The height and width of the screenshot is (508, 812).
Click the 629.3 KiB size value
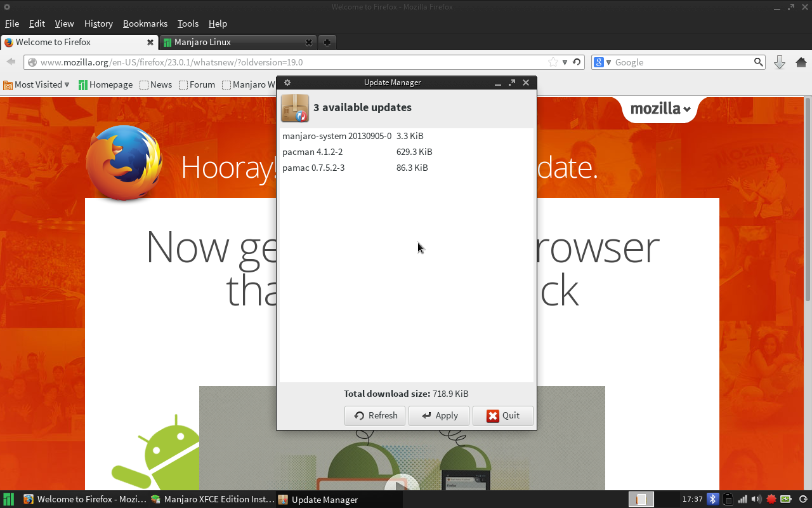tap(414, 152)
